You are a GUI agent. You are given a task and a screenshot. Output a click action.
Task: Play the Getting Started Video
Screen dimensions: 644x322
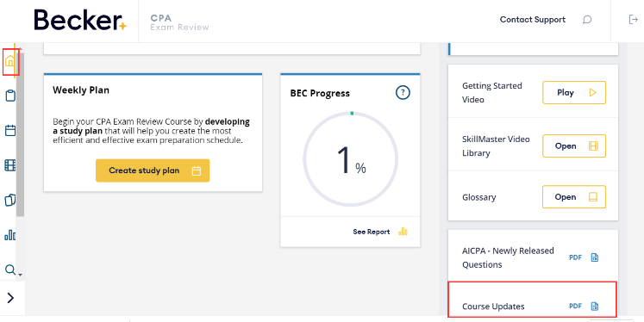[574, 93]
